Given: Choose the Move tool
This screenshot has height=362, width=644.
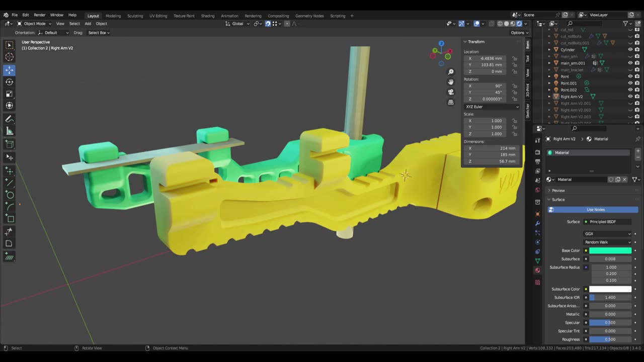Looking at the screenshot, I should coord(10,70).
